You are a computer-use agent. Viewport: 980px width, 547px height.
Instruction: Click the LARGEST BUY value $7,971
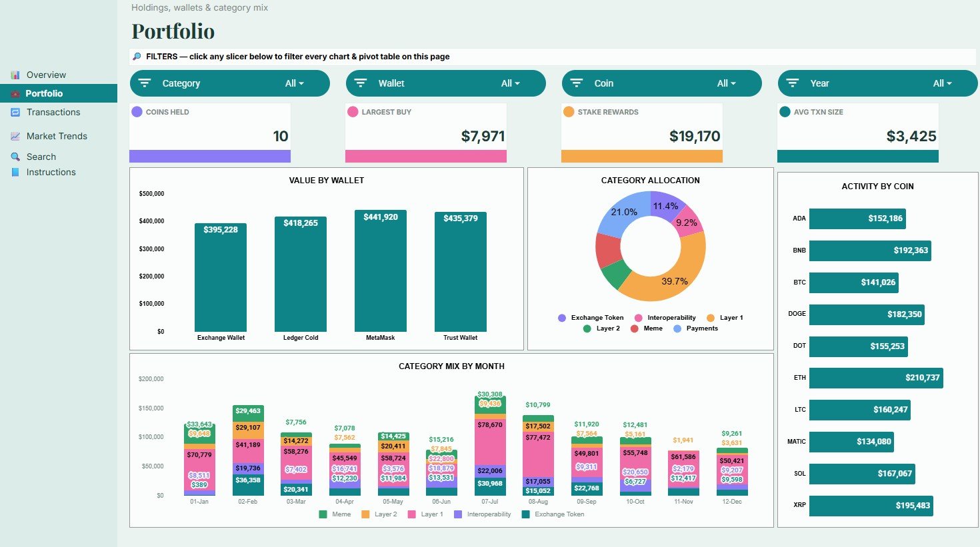483,137
